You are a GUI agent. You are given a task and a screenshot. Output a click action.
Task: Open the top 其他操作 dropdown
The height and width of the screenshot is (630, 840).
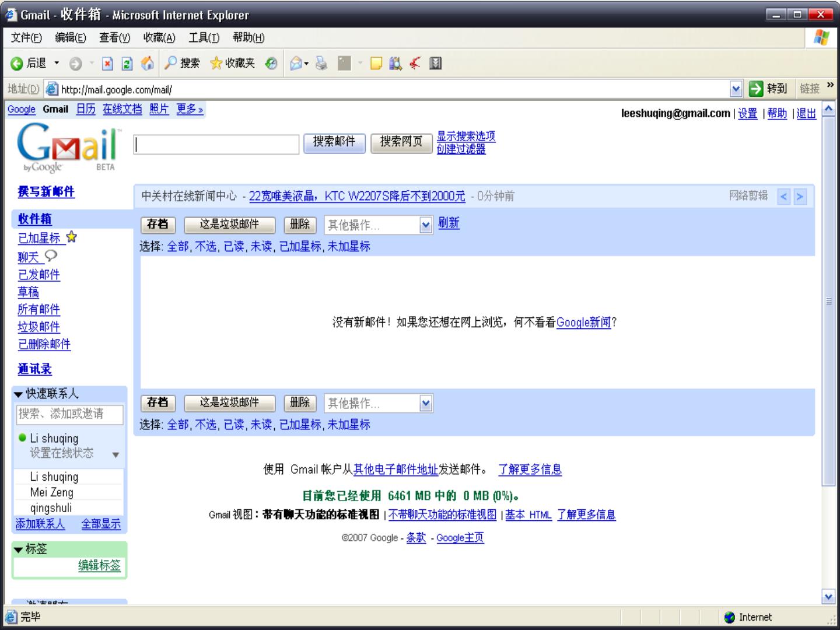point(426,225)
